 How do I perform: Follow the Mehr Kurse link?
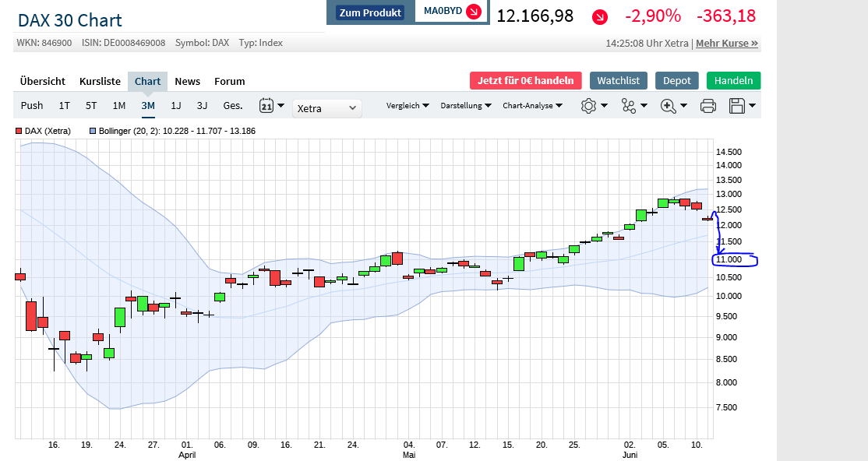pos(726,44)
